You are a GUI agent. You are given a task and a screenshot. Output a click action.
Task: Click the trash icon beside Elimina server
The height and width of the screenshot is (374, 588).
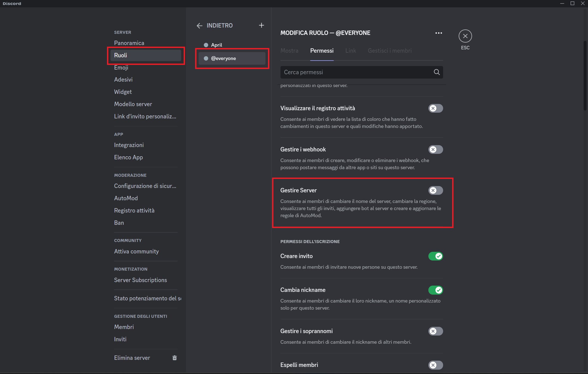point(174,358)
